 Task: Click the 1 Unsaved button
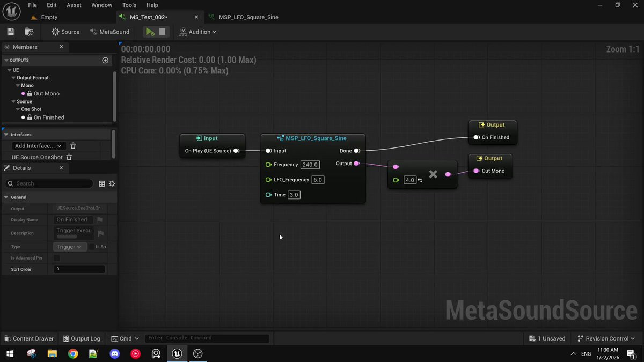pos(547,338)
